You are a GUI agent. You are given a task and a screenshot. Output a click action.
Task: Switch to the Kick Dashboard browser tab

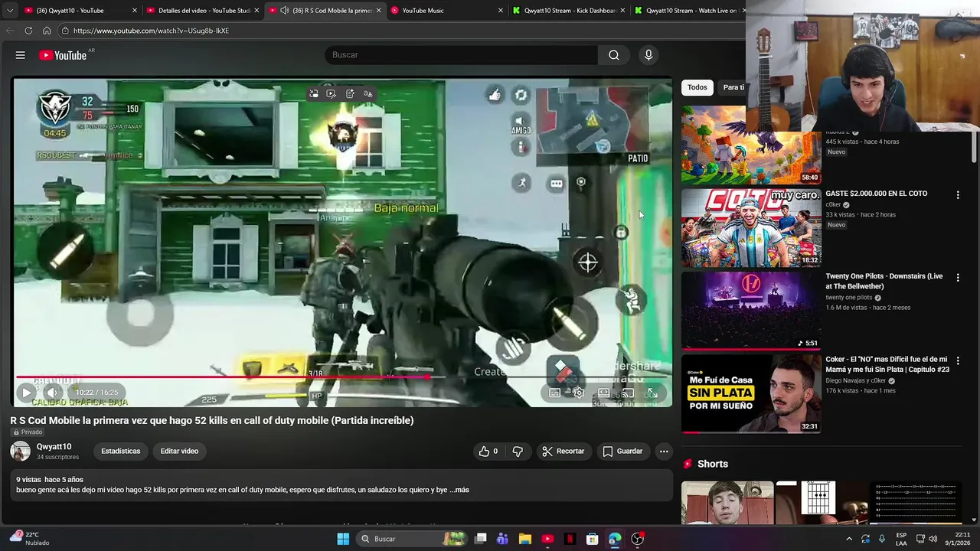pyautogui.click(x=570, y=11)
